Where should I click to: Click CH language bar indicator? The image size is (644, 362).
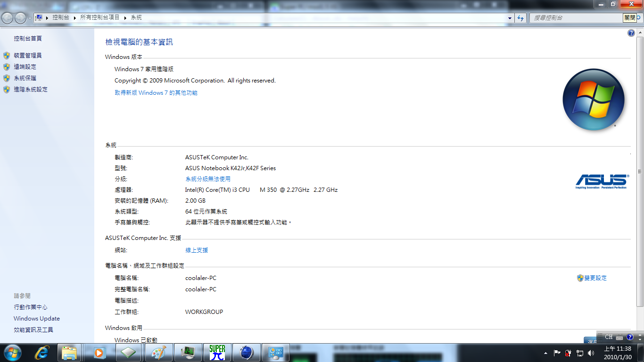pos(609,337)
